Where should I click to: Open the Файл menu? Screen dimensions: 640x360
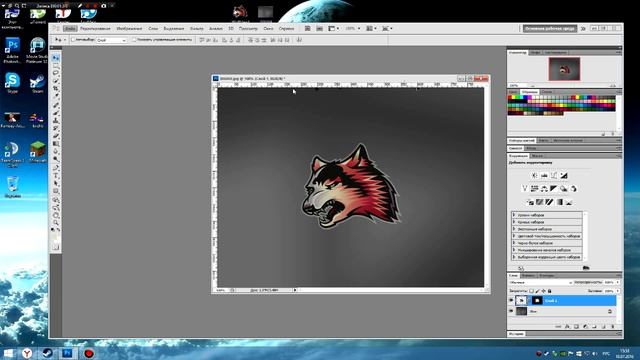[70, 29]
